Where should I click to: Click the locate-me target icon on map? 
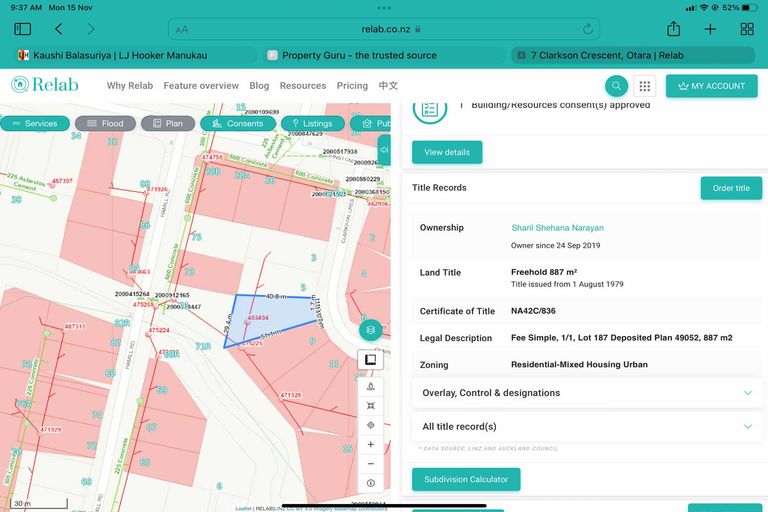[x=371, y=425]
